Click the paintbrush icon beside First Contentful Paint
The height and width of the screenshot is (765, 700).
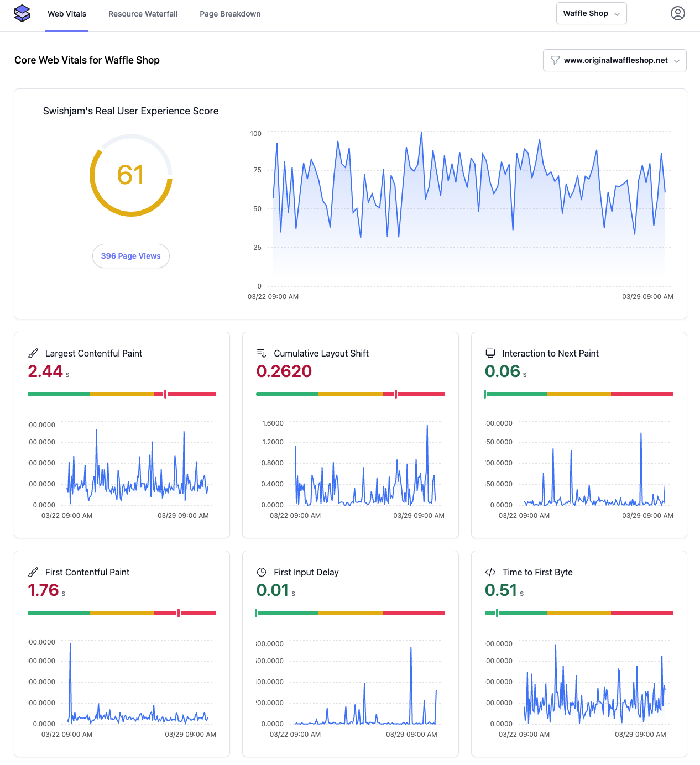pyautogui.click(x=33, y=572)
